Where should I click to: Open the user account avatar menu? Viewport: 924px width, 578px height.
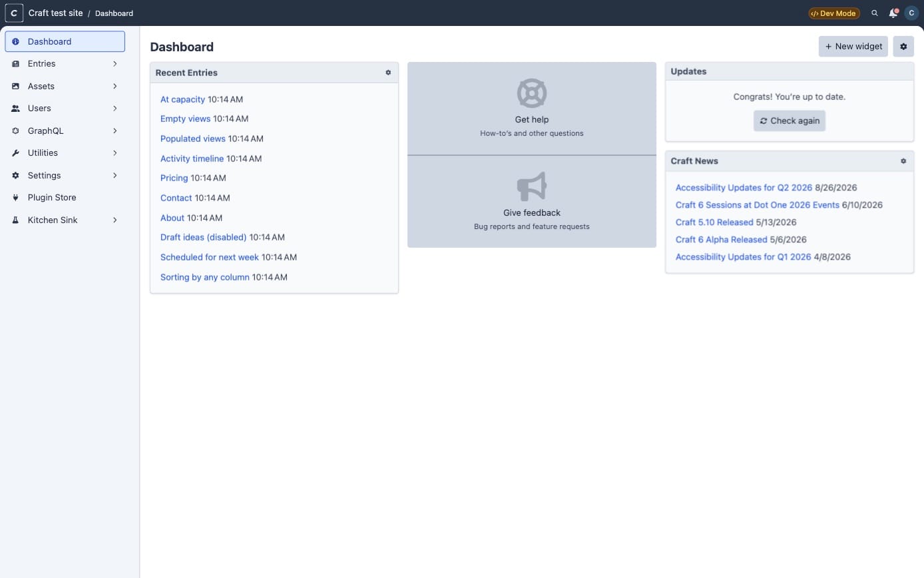911,13
